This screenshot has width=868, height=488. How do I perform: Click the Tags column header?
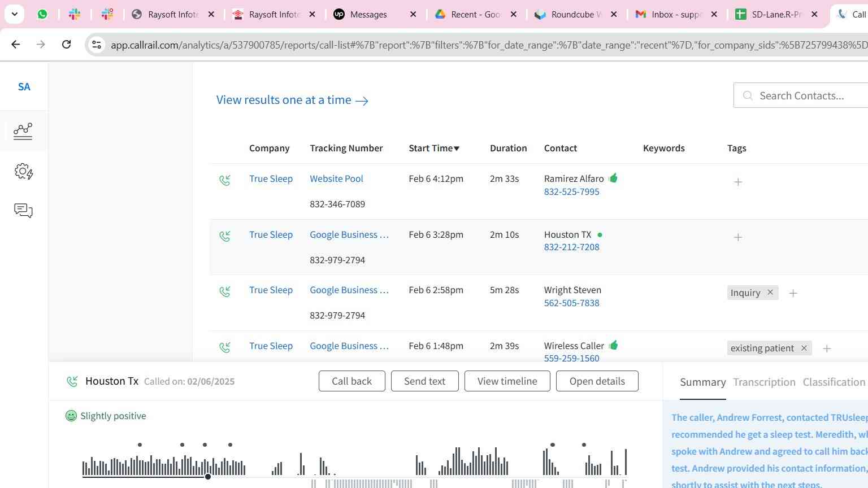tap(736, 148)
